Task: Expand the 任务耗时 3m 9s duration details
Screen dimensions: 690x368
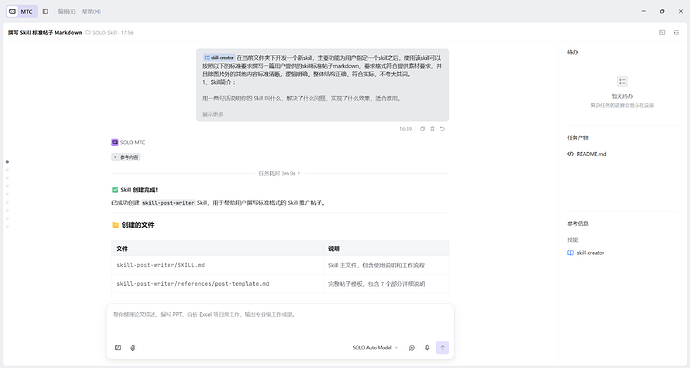Action: click(279, 173)
